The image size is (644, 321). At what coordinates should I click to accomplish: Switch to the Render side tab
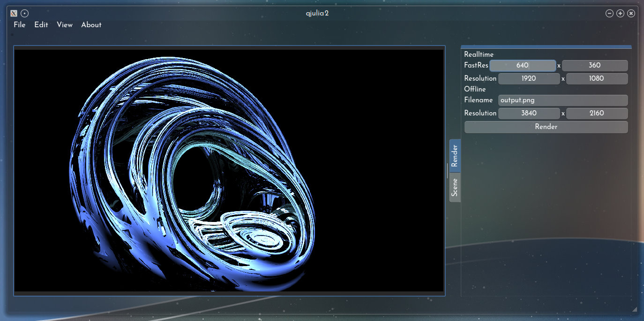click(455, 156)
